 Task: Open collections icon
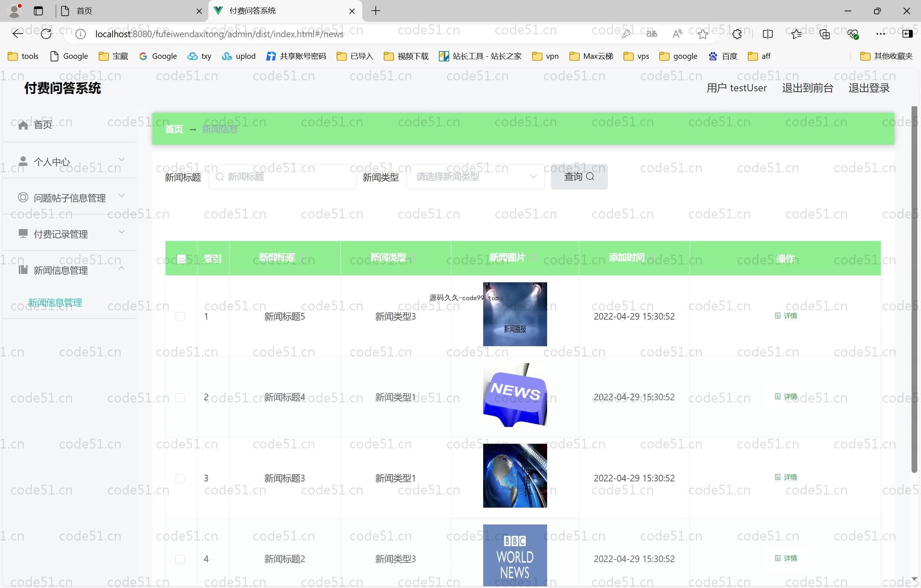(x=825, y=34)
